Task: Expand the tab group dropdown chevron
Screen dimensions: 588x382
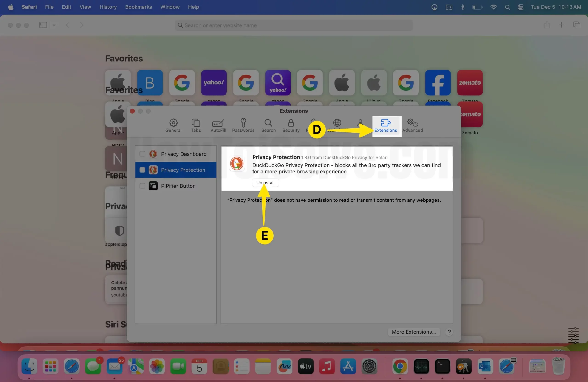Action: 54,25
